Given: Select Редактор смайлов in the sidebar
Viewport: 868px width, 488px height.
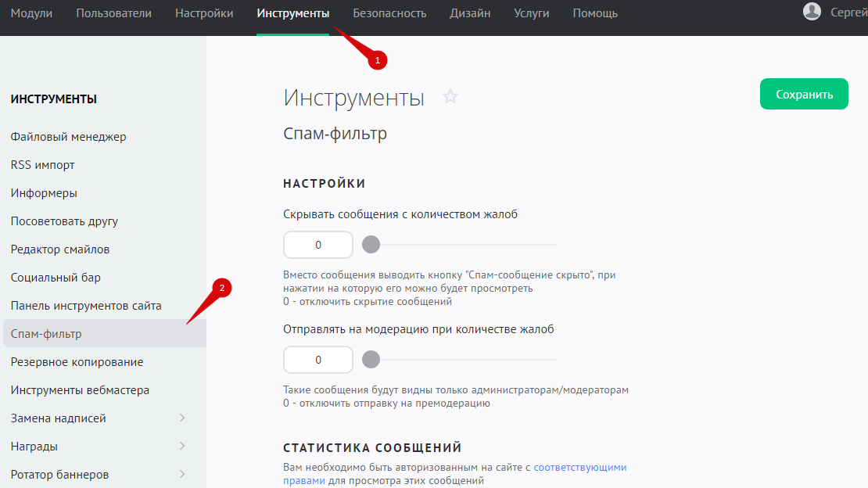Looking at the screenshot, I should click(60, 249).
